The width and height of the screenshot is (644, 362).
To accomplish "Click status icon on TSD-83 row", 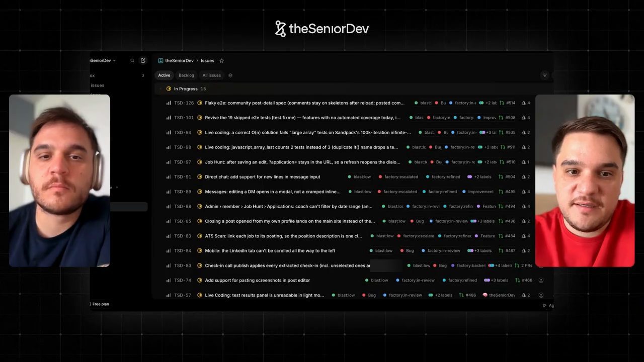I will click(200, 236).
